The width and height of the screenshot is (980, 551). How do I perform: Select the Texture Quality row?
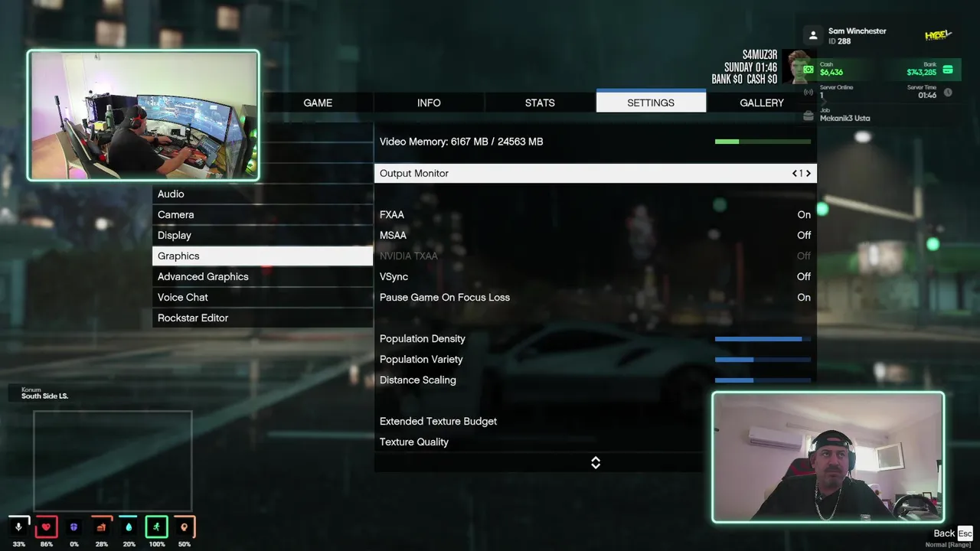pos(595,442)
